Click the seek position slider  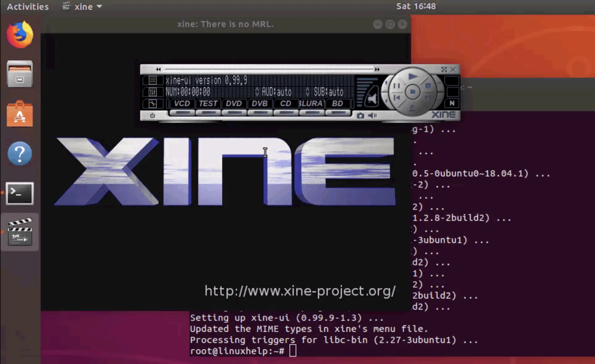pyautogui.click(x=268, y=69)
